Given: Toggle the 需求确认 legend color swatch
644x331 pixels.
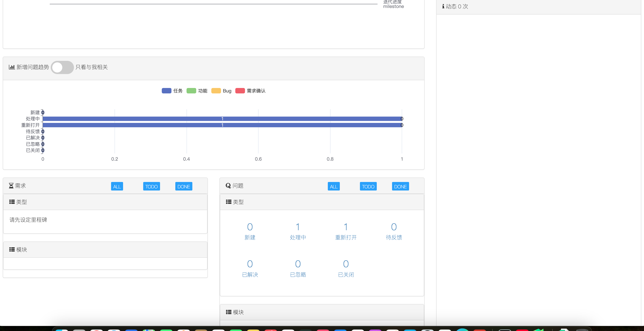Looking at the screenshot, I should point(240,91).
